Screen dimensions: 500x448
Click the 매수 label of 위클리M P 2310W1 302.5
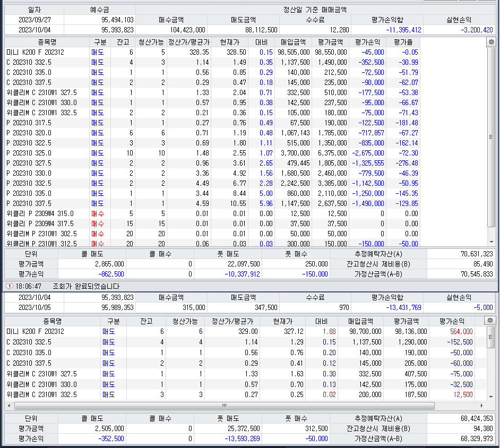click(x=97, y=234)
